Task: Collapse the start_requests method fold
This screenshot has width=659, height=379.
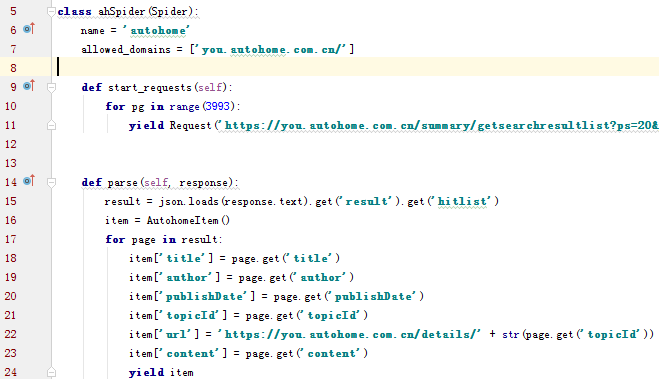Action: point(51,88)
